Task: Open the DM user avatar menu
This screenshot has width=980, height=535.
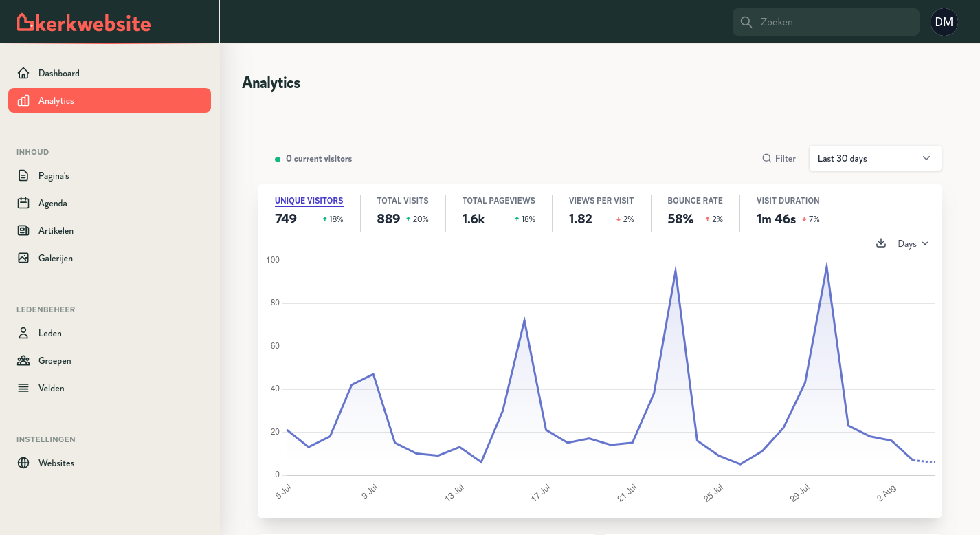Action: click(x=944, y=22)
